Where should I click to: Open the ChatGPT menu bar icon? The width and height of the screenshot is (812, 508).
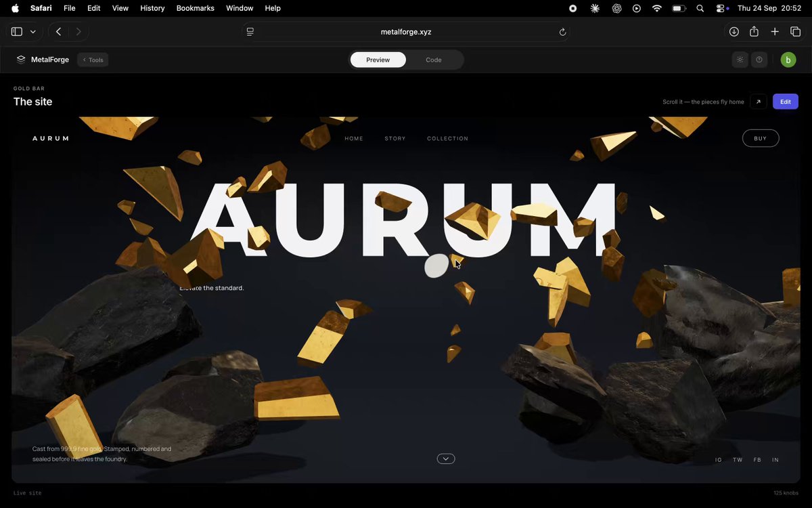click(616, 8)
